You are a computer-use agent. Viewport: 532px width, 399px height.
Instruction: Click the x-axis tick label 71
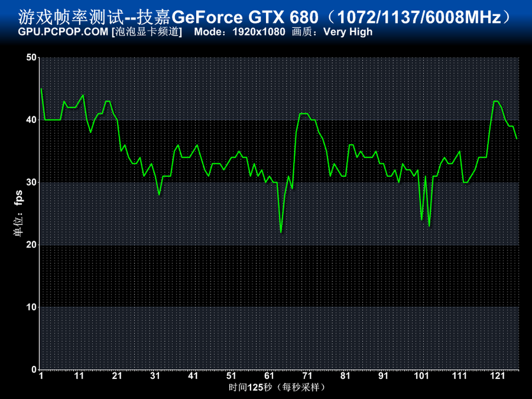(x=307, y=376)
